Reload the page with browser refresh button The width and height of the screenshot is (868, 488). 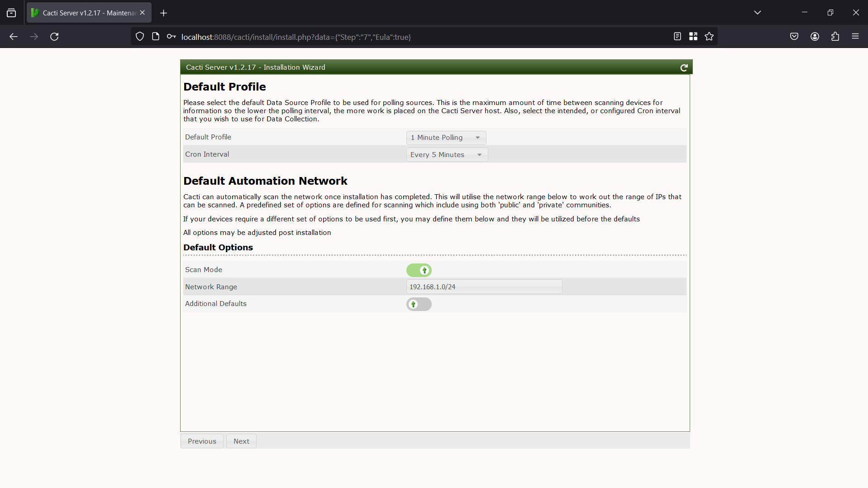[54, 37]
